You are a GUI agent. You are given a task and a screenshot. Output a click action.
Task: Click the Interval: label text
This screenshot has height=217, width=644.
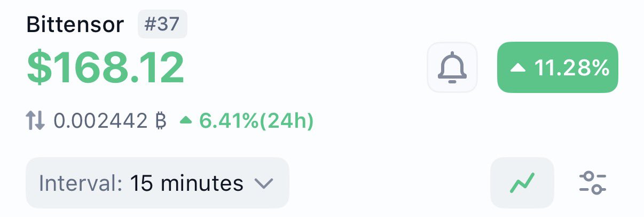(x=81, y=183)
